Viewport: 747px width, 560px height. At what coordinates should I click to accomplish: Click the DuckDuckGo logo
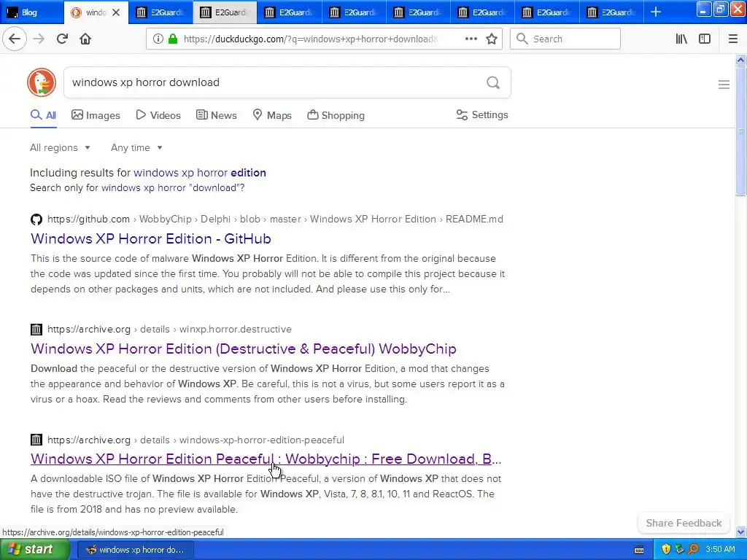coord(42,82)
